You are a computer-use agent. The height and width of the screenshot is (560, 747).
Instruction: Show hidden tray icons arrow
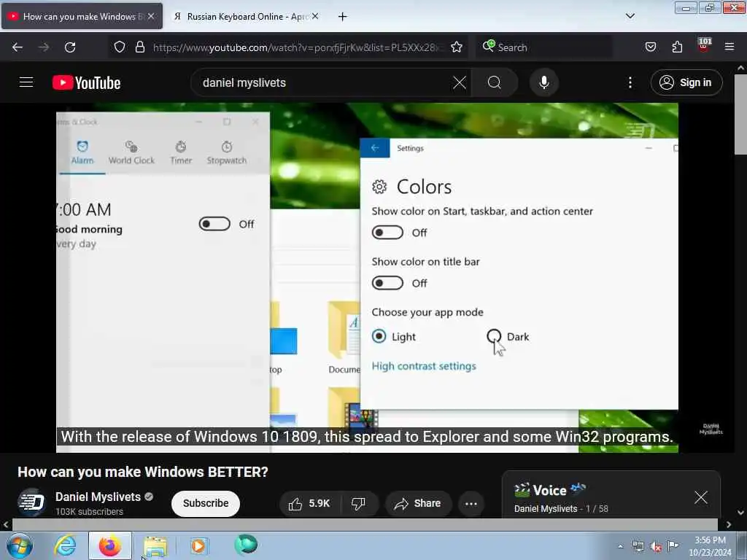pos(620,547)
